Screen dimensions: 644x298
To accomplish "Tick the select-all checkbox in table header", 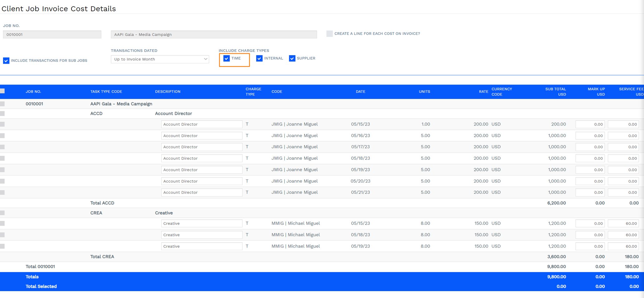I will [2, 91].
